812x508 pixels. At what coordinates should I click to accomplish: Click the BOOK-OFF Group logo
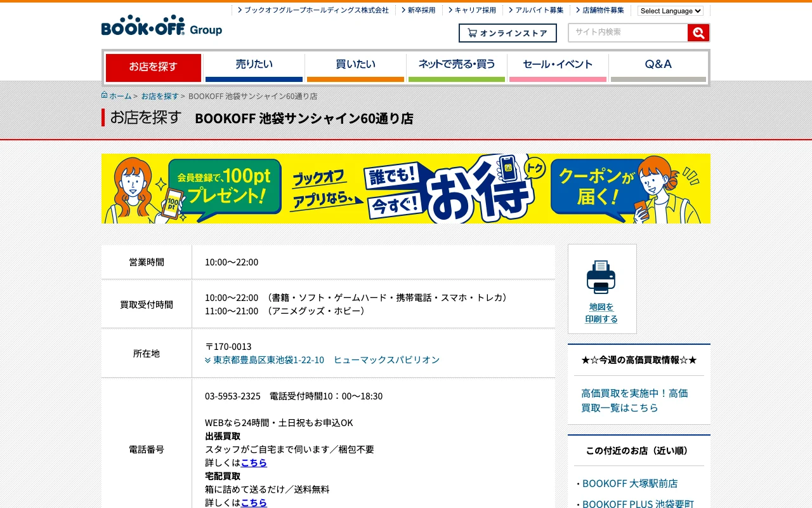pos(161,25)
